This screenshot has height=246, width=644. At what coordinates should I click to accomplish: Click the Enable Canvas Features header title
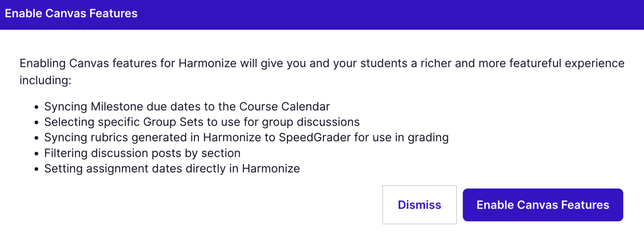71,13
